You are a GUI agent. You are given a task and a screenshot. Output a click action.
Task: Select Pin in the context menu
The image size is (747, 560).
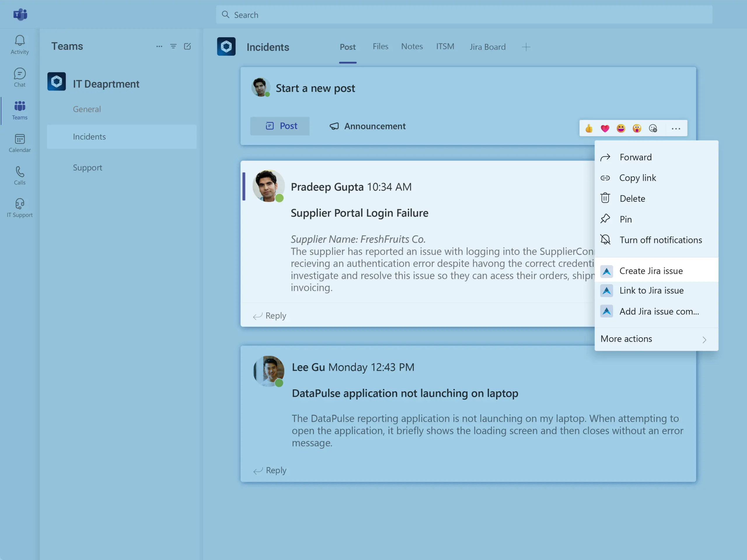(656, 219)
